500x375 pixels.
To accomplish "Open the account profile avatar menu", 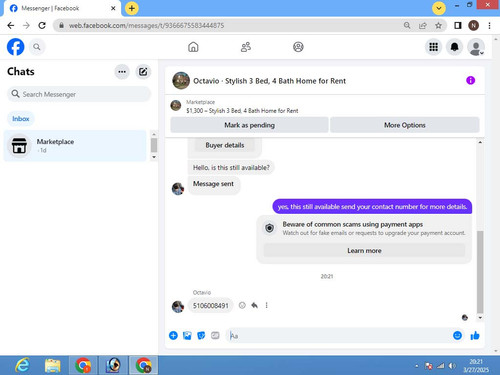I will pos(476,47).
